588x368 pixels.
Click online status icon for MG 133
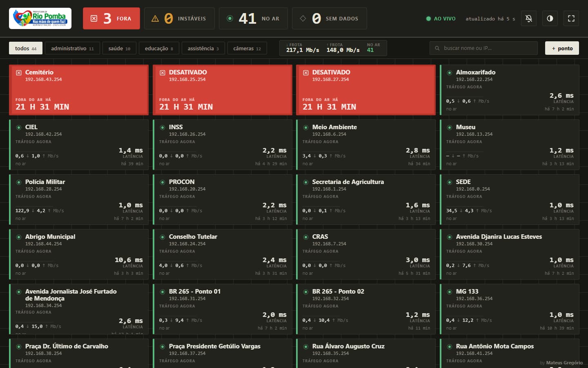(x=450, y=292)
